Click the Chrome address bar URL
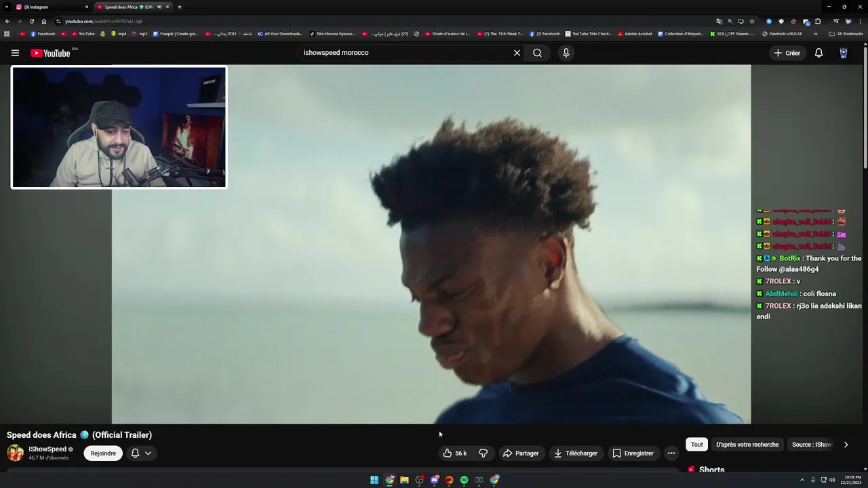This screenshot has width=868, height=488. click(x=104, y=21)
